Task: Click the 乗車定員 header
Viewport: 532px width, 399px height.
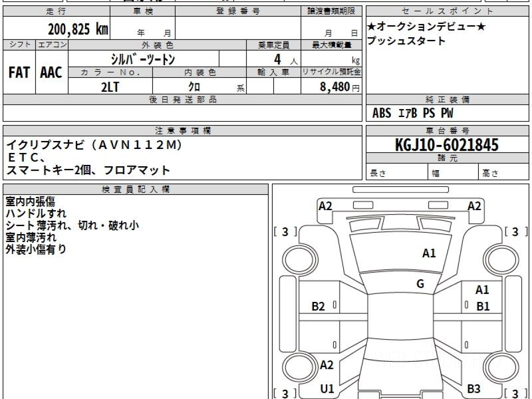Action: 274,45
